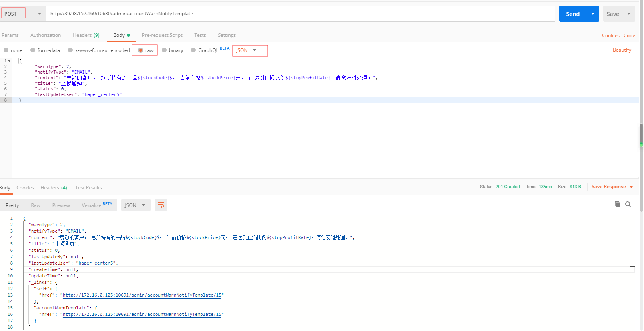Open the Tests tab
This screenshot has height=331, width=644.
click(200, 35)
